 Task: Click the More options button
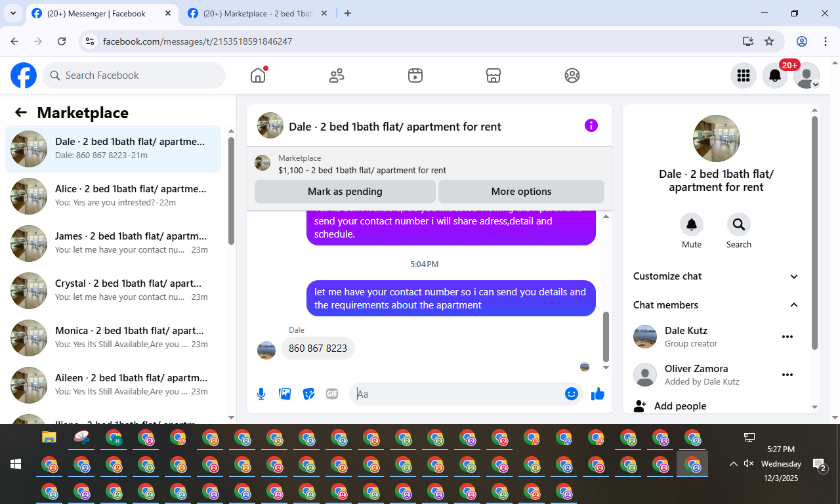tap(521, 192)
